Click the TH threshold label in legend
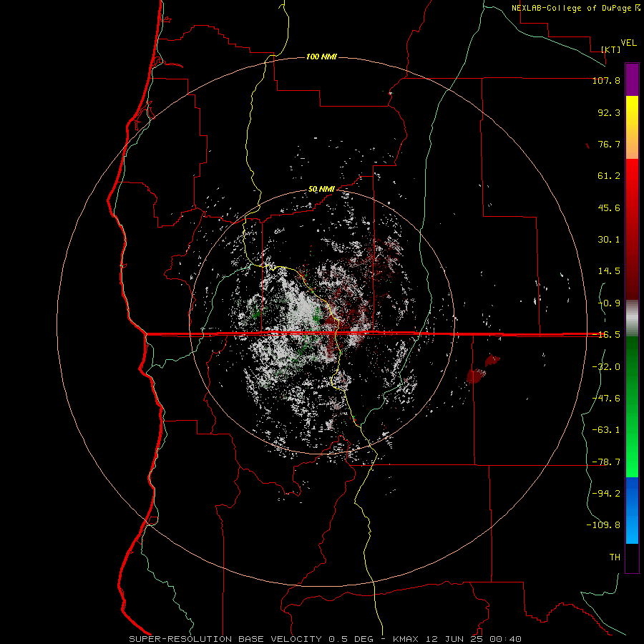This screenshot has width=644, height=644. [615, 557]
